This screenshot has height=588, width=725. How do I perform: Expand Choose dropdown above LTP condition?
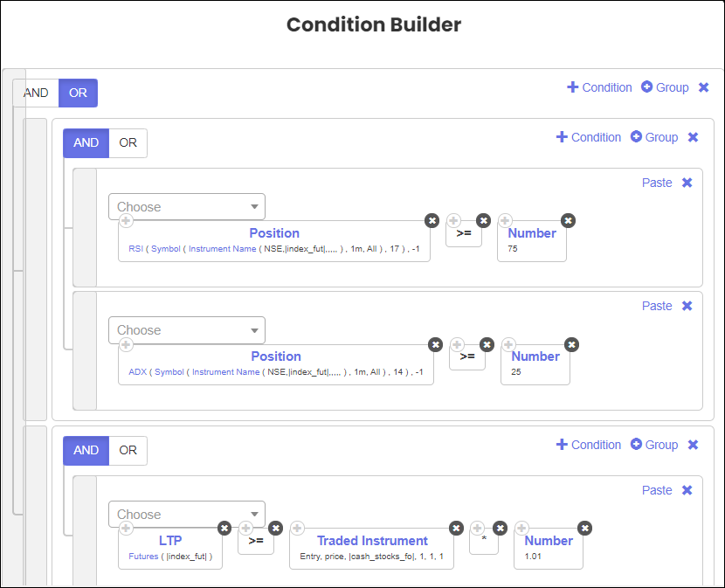186,515
